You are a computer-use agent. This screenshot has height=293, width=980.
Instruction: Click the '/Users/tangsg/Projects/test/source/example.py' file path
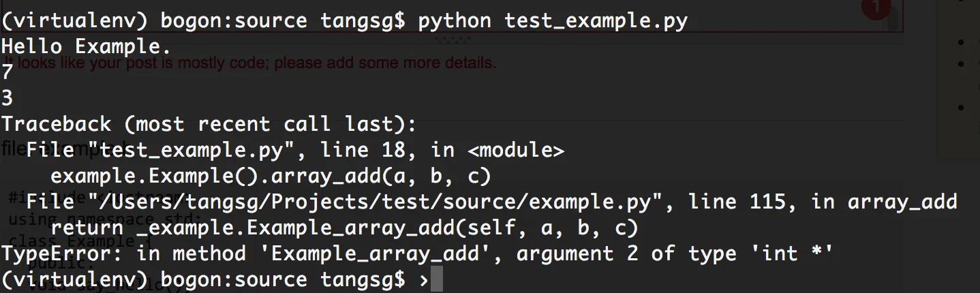pyautogui.click(x=381, y=202)
